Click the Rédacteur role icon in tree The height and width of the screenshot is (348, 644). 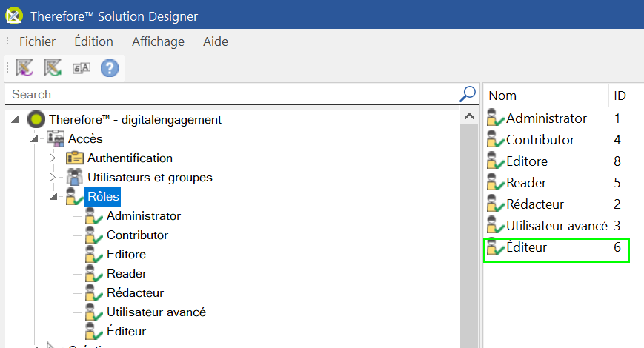click(93, 293)
